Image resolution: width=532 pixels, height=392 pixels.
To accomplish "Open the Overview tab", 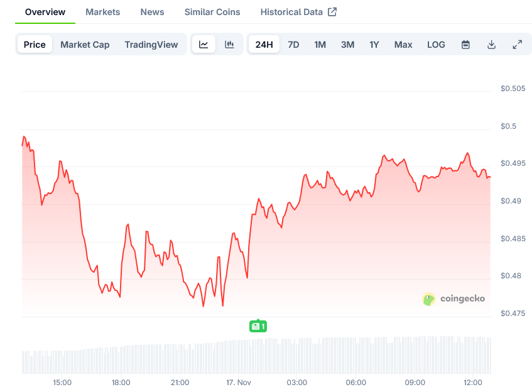I will [45, 12].
